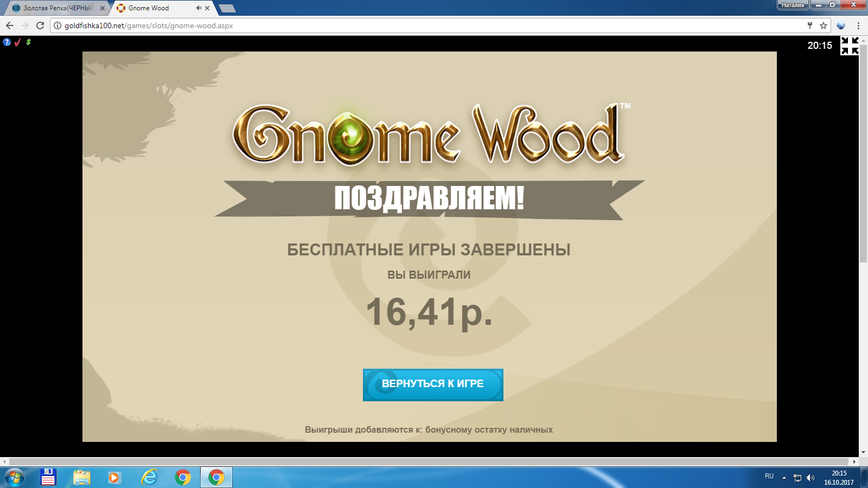This screenshot has width=868, height=488.
Task: Open saved password key icon in address bar
Action: [x=810, y=25]
